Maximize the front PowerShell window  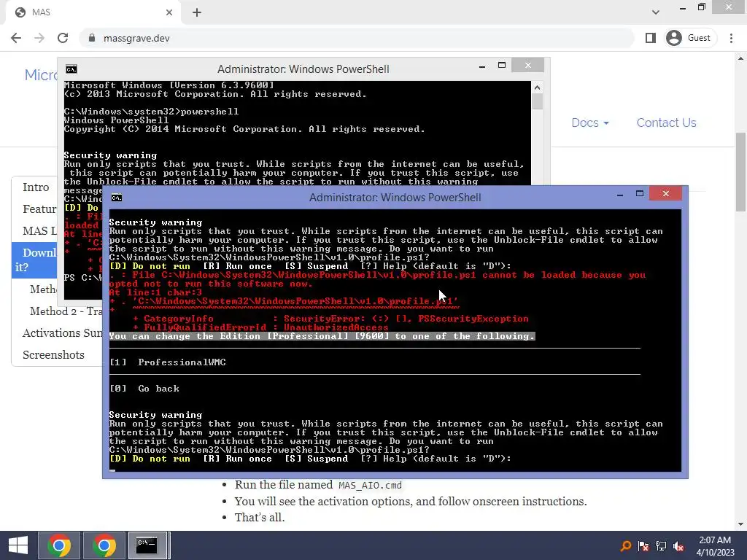click(x=640, y=194)
